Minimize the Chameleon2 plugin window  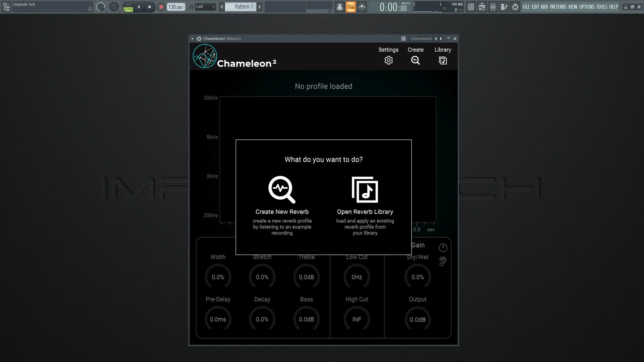click(x=448, y=39)
